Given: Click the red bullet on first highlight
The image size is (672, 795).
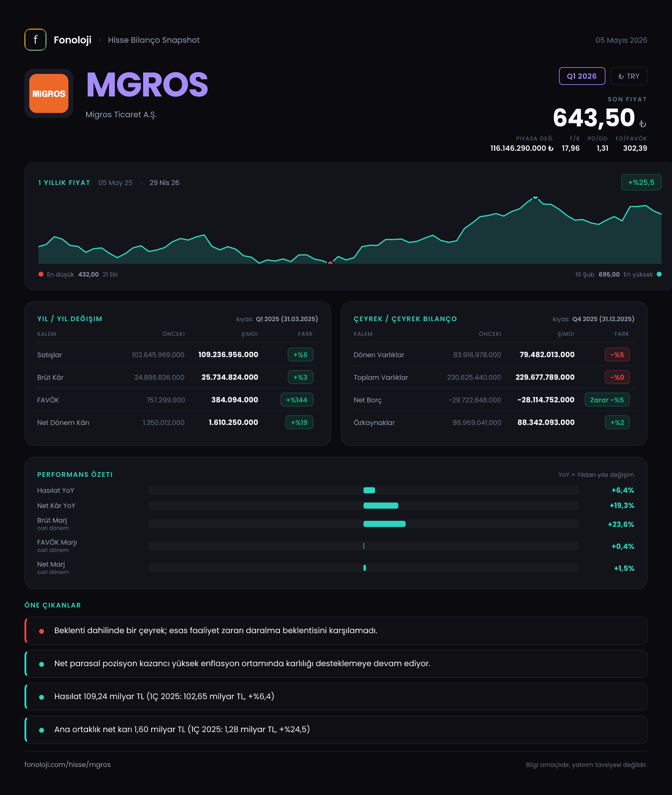Looking at the screenshot, I should point(42,631).
